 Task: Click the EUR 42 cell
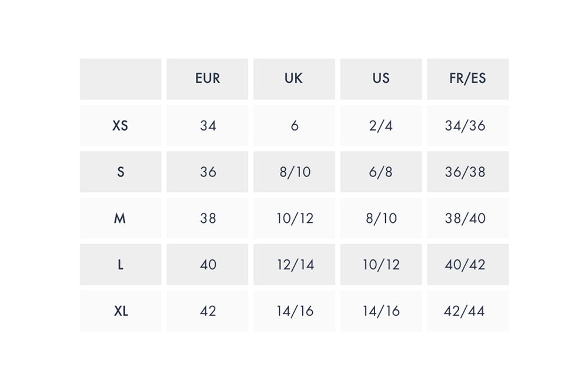click(208, 311)
